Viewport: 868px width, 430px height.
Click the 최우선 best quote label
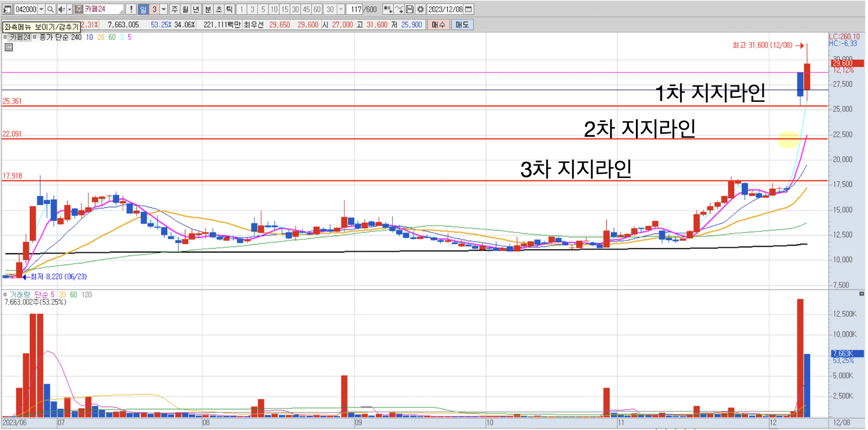[254, 25]
